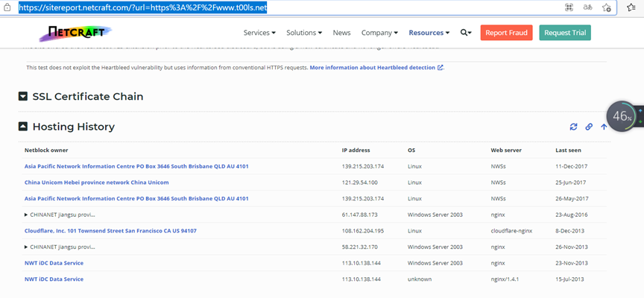Screen dimensions: 644x298
Task: Open the translate icon in address bar
Action: tap(588, 7)
